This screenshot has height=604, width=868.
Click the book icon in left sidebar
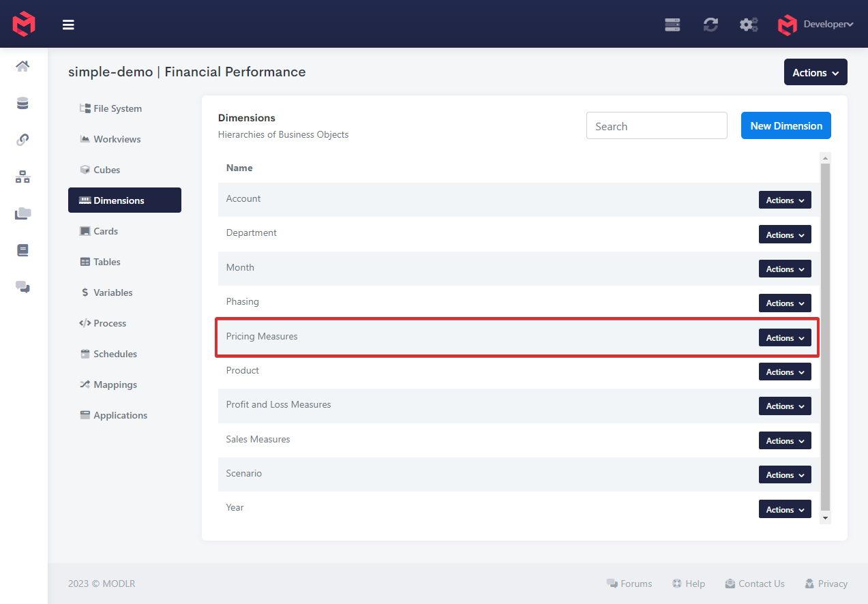23,250
